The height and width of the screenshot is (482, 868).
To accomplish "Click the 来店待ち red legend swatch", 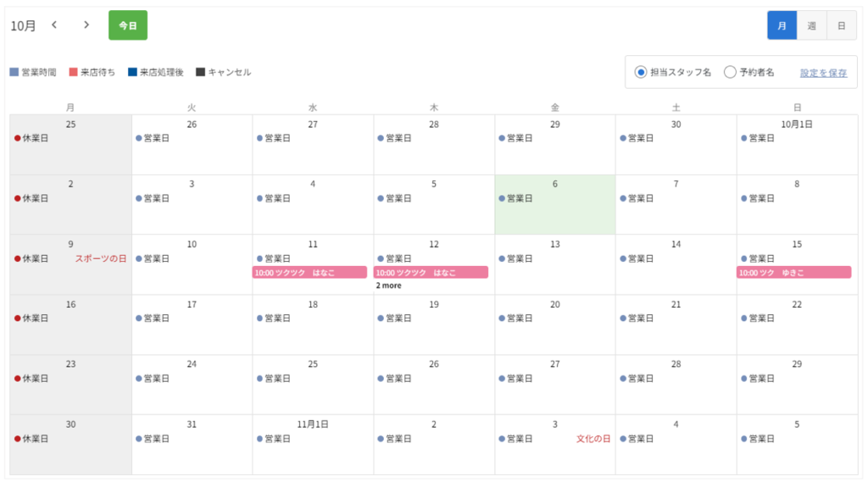I will (x=73, y=72).
